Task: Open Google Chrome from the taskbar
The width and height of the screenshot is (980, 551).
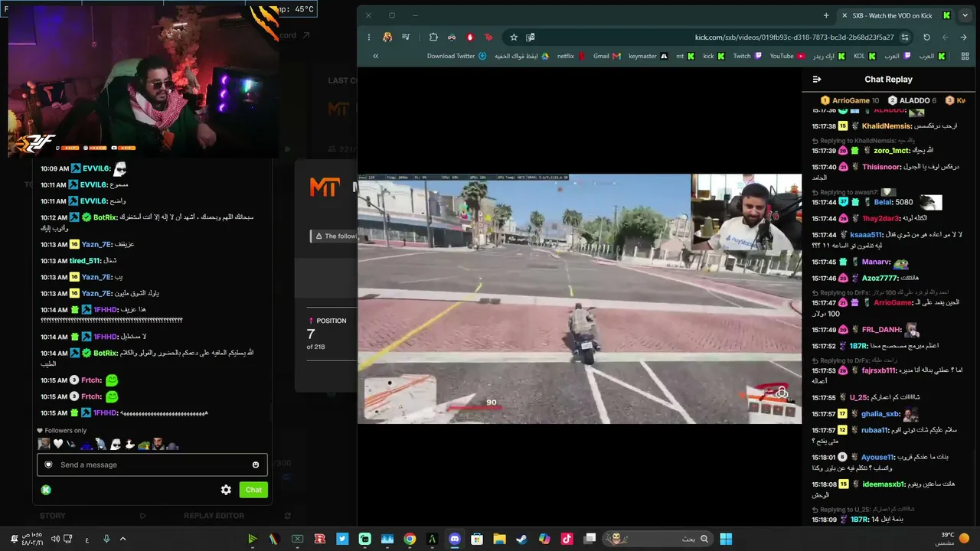Action: pos(410,539)
